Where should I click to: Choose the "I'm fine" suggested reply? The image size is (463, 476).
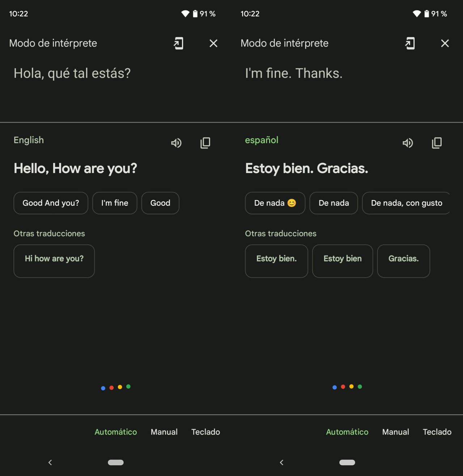click(x=115, y=203)
